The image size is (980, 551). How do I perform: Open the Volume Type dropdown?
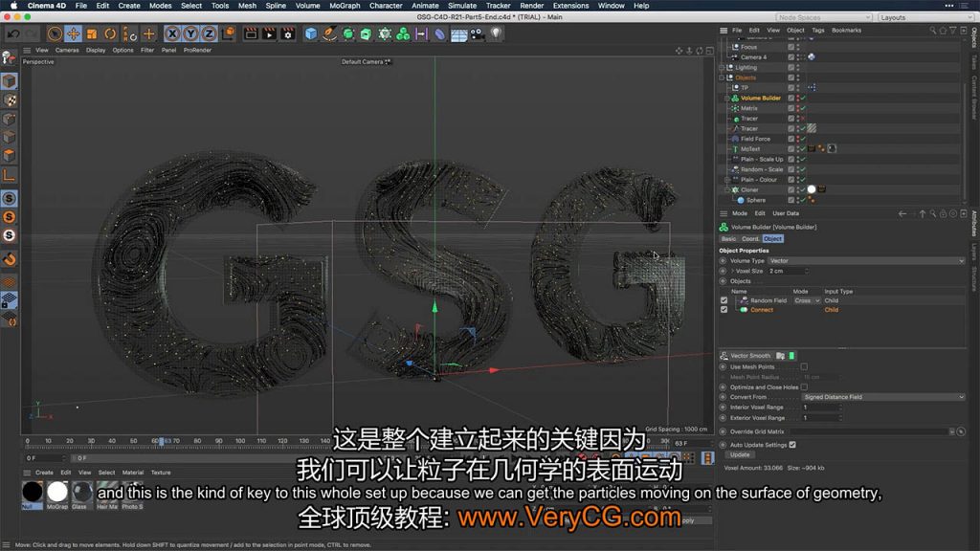[x=865, y=261]
